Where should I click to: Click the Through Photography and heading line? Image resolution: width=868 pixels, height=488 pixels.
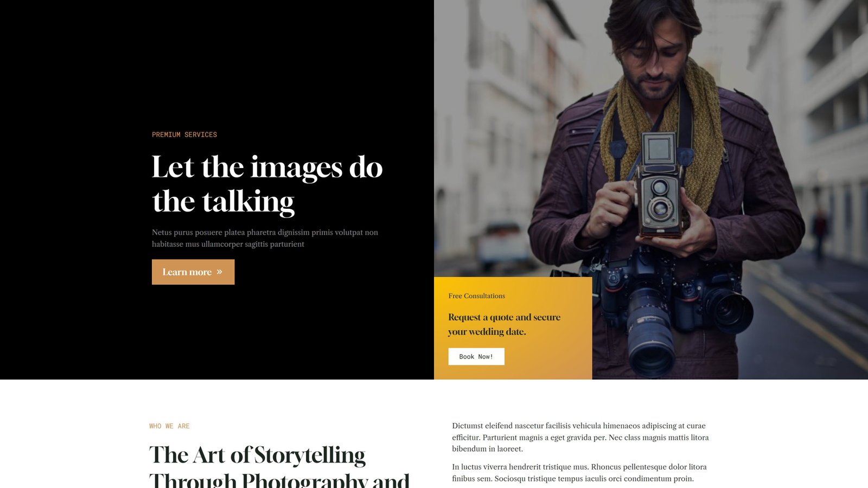(279, 480)
